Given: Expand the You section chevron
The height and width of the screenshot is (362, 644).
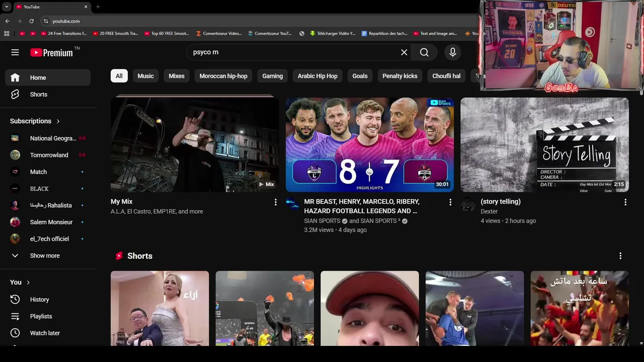Looking at the screenshot, I should click(28, 283).
